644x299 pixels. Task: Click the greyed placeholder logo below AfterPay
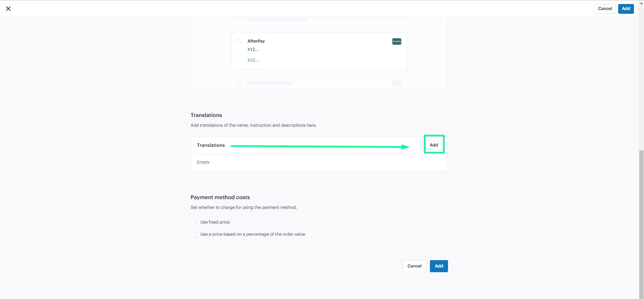pos(397,83)
